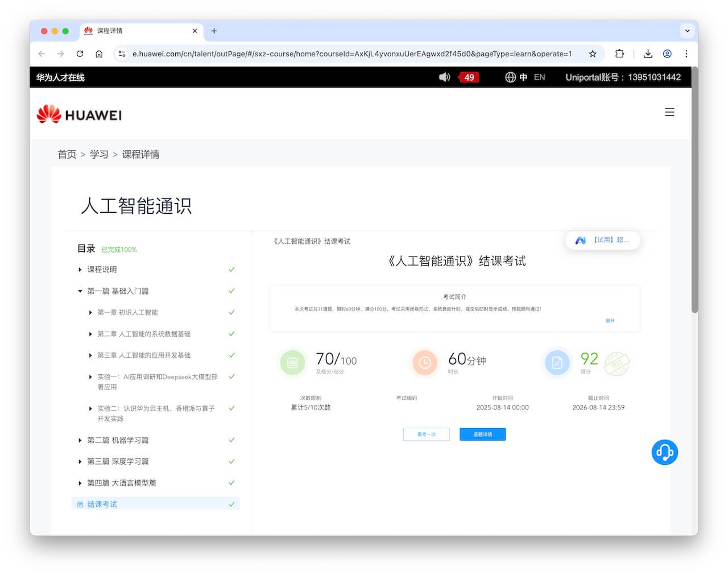
Task: Expand the 课程说明 section arrow
Action: 80,270
